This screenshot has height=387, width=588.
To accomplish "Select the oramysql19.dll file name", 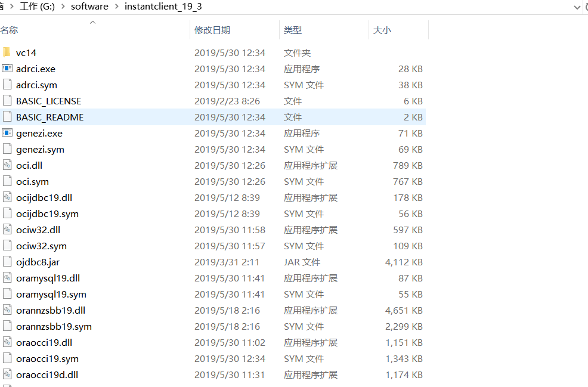I will coord(48,278).
